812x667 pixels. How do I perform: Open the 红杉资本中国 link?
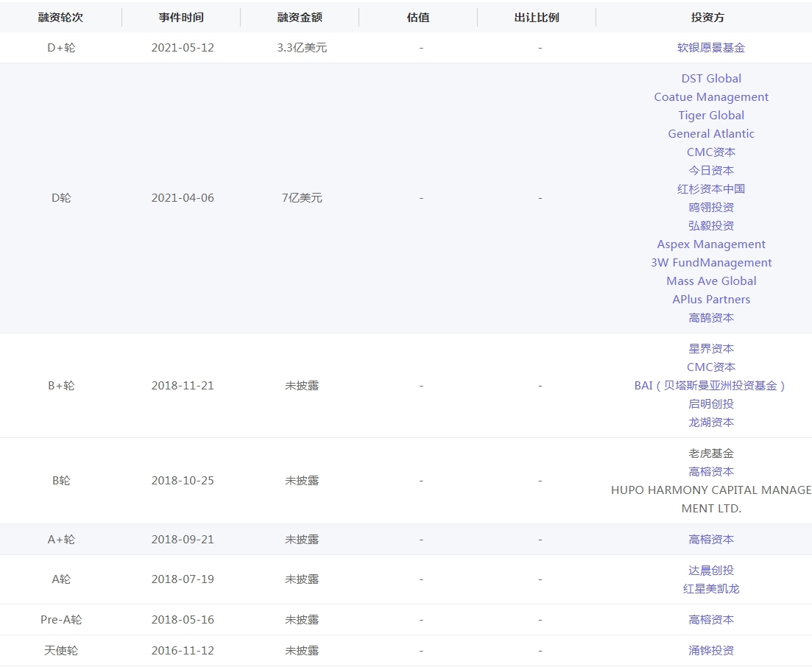coord(711,188)
